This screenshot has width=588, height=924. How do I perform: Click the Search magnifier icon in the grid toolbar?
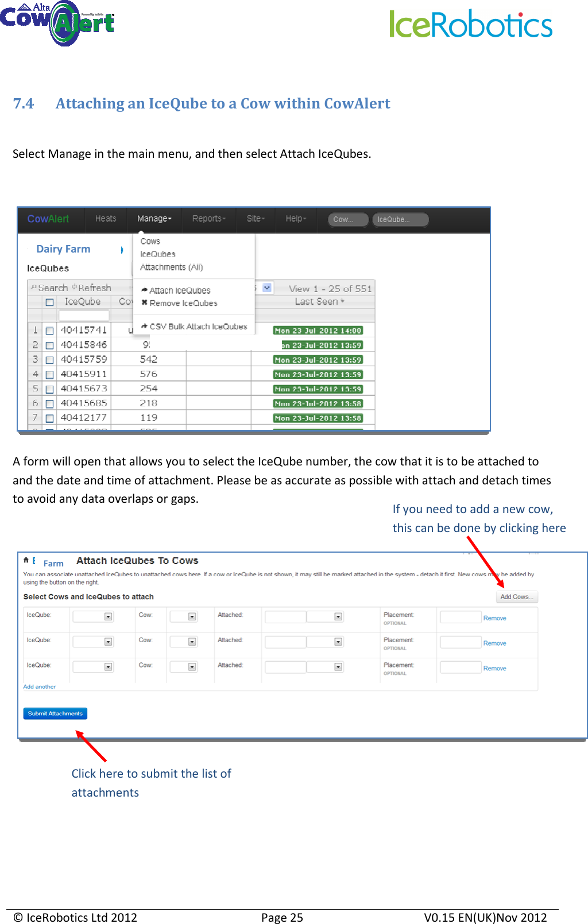pyautogui.click(x=34, y=288)
